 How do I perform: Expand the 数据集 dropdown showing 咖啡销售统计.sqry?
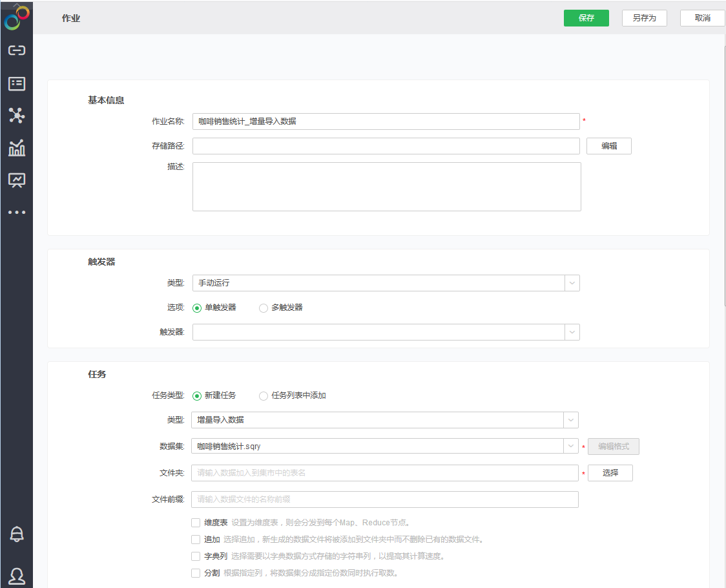point(384,446)
